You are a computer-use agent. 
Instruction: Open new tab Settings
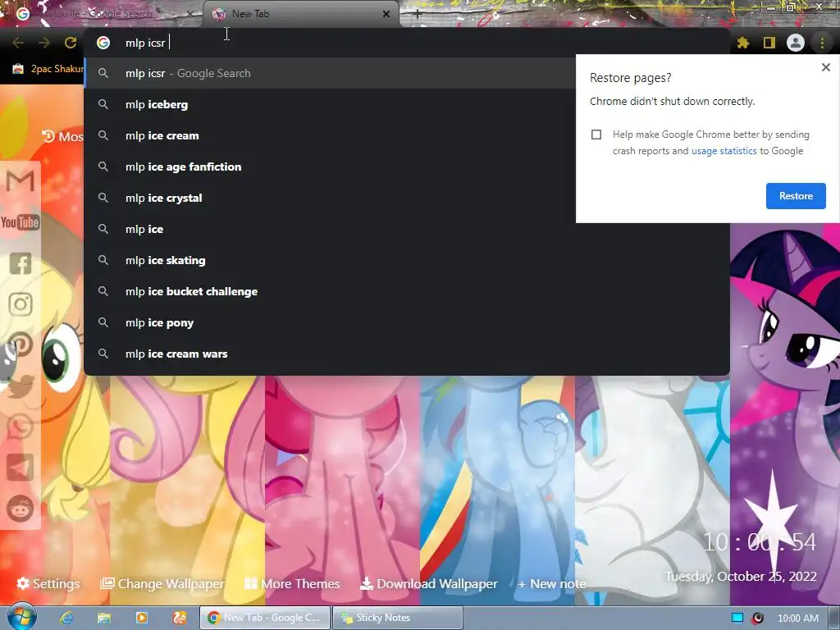tap(48, 583)
